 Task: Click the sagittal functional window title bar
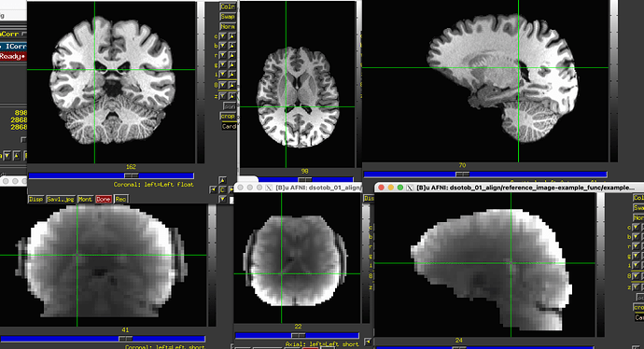510,188
